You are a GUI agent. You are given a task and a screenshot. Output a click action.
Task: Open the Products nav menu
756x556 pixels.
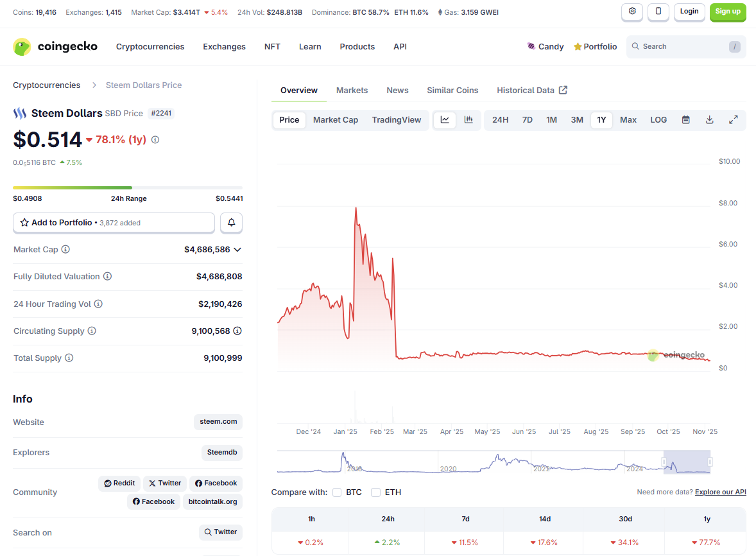tap(357, 47)
